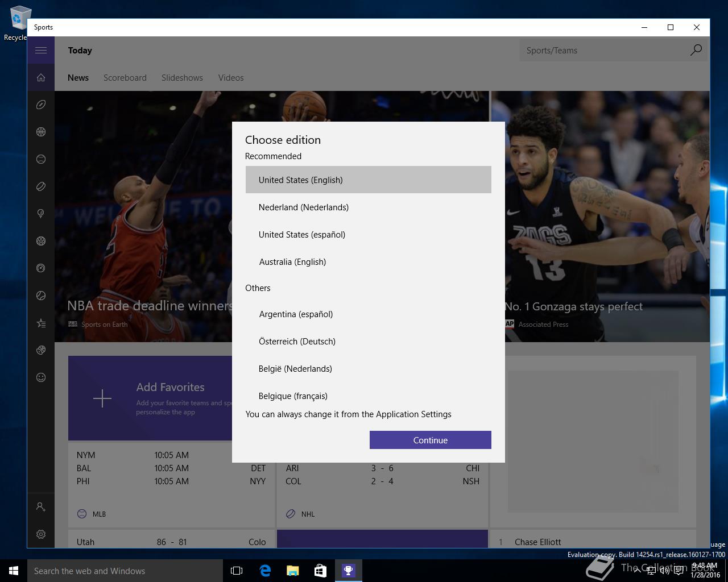Click the taskbar clock showing 9:48 AM
Image resolution: width=728 pixels, height=582 pixels.
705,571
